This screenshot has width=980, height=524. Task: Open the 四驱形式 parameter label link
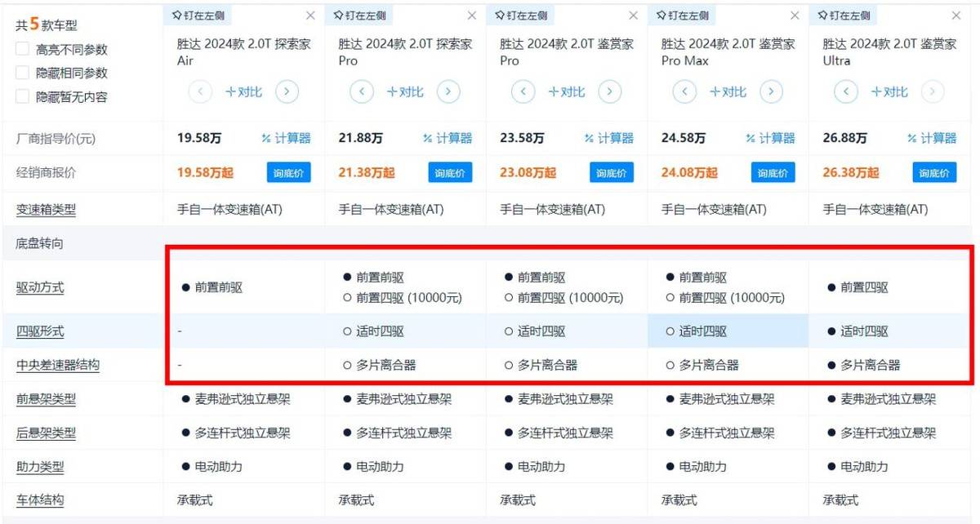[40, 331]
